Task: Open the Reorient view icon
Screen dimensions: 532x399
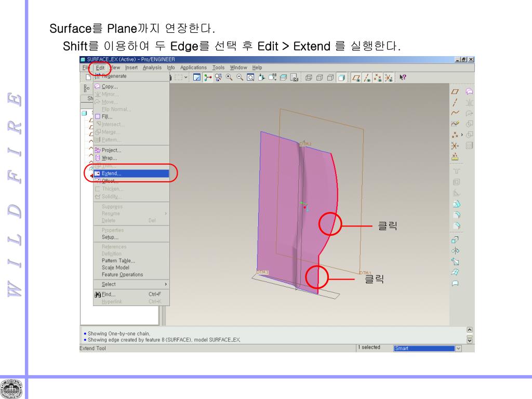Action: (x=262, y=77)
